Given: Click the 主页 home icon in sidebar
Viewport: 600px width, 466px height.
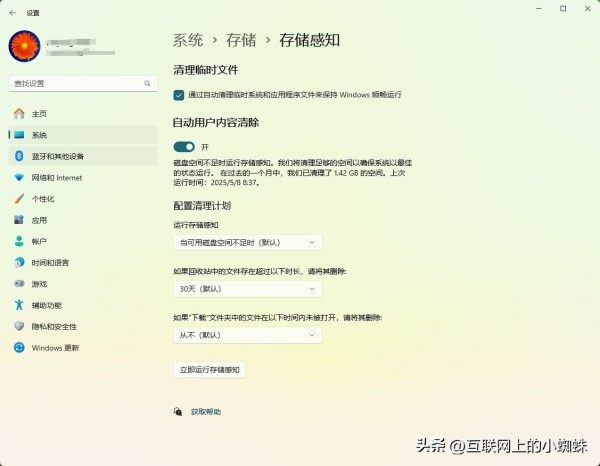Looking at the screenshot, I should coord(18,114).
